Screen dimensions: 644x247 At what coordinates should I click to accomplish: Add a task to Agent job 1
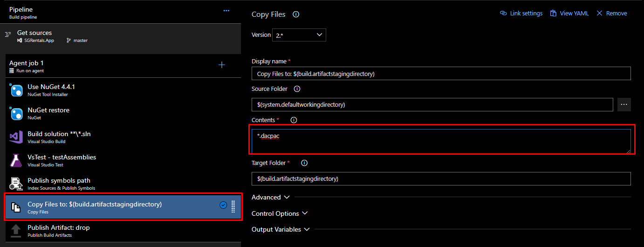click(222, 65)
